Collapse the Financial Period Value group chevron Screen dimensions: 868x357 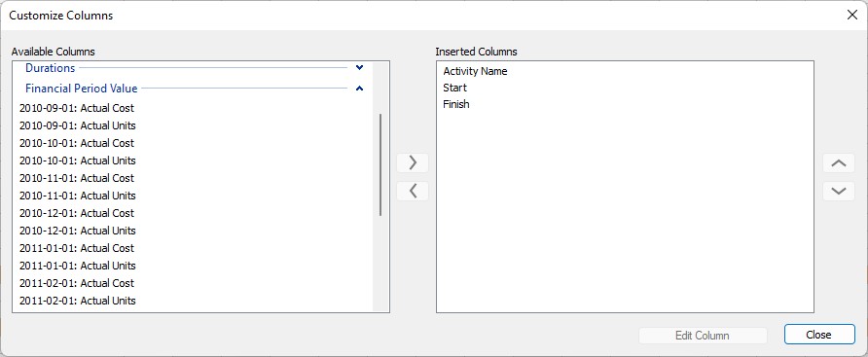359,88
